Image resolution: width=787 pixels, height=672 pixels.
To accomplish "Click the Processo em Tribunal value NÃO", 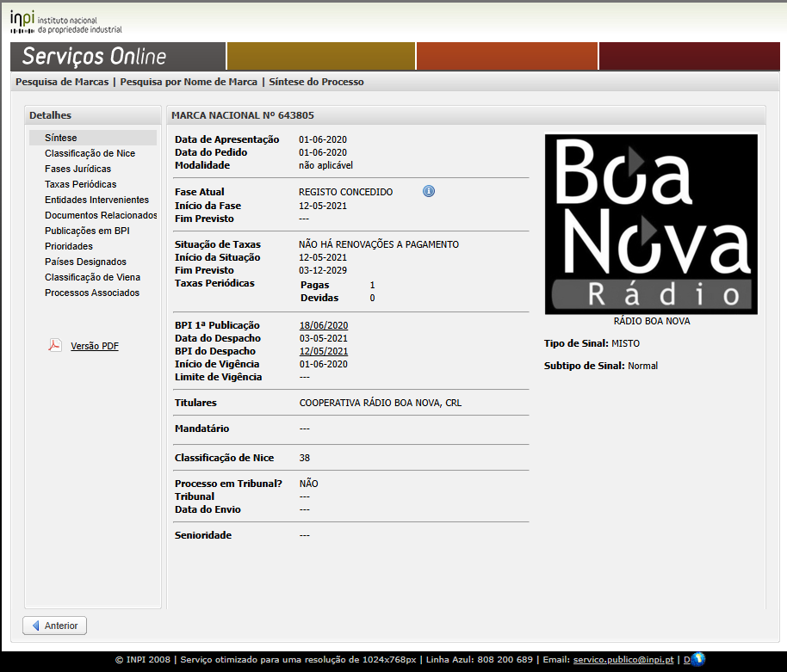I will [x=308, y=484].
